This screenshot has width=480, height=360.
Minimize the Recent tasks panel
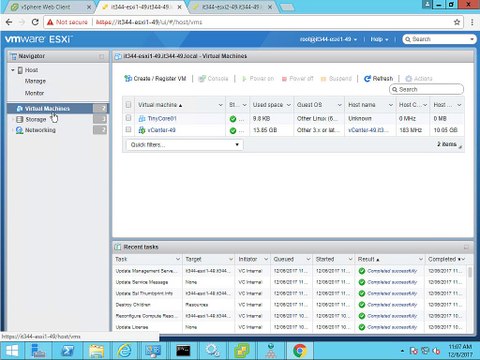[x=466, y=247]
